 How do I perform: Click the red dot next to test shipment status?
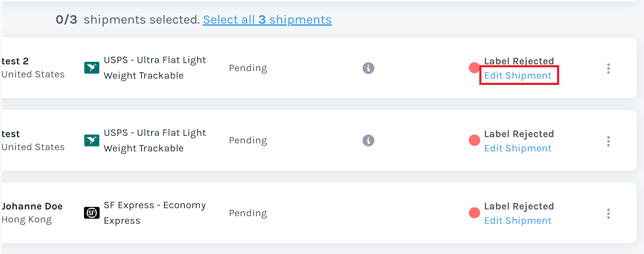(x=474, y=140)
